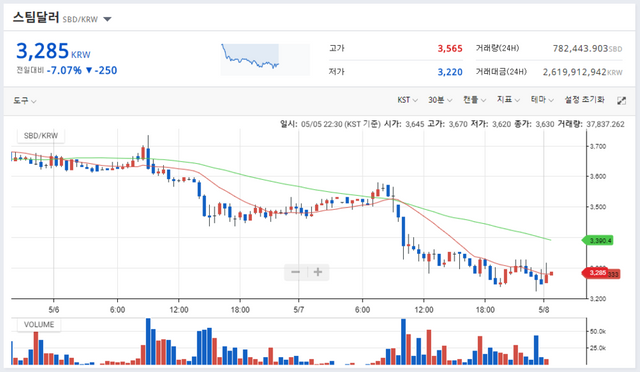Click the 거래량(24H) volume label

point(497,48)
